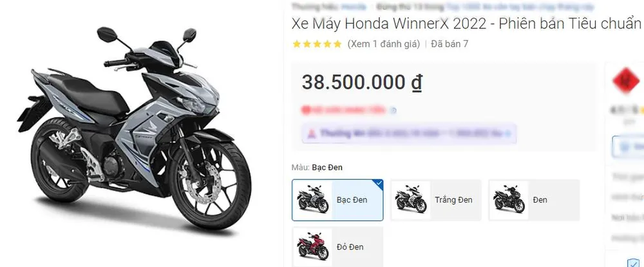Click the 38.500.000 đ price text
644x267 pixels.
362,83
